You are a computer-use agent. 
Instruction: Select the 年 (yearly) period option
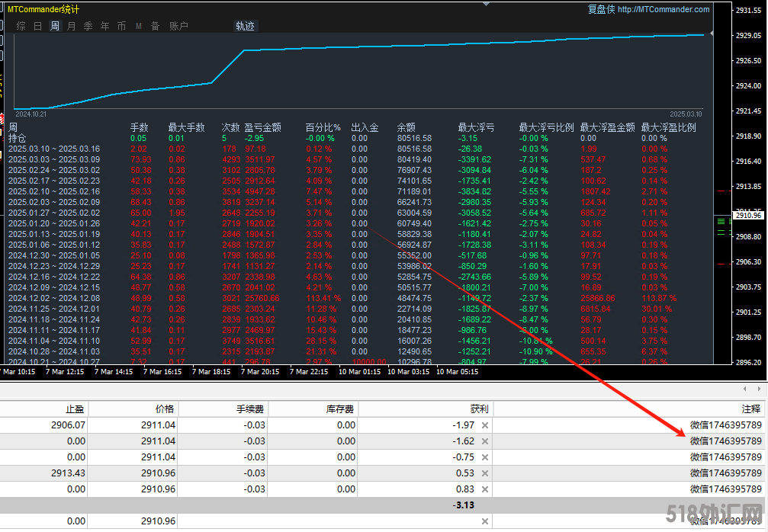tap(104, 26)
